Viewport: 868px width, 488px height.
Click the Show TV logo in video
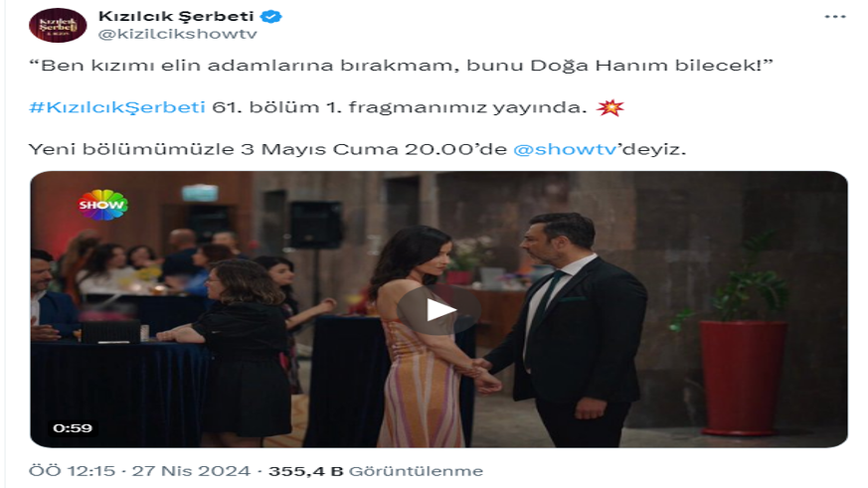[x=102, y=205]
